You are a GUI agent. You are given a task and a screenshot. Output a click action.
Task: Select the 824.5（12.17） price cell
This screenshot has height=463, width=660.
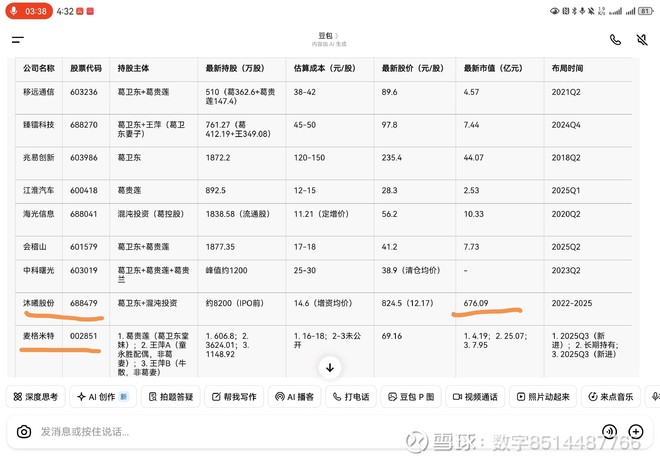(x=407, y=303)
